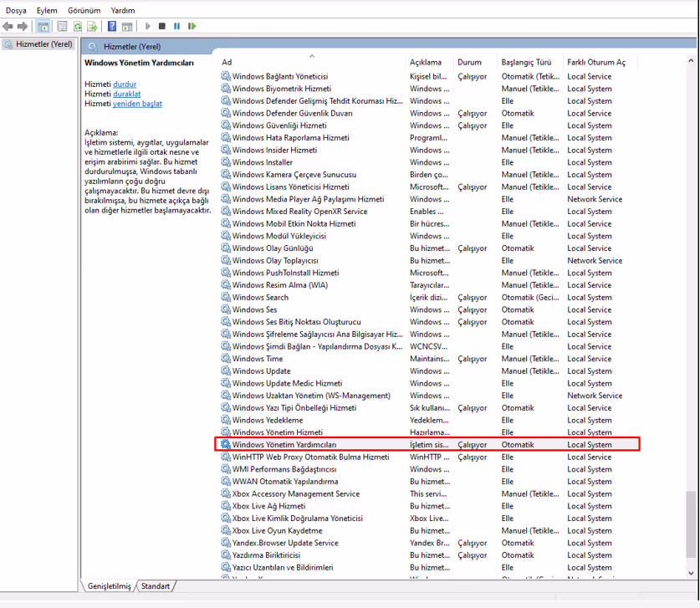Screen dimensions: 700x608
Task: Sort by the Başlangıç Türü column header
Action: tap(530, 62)
